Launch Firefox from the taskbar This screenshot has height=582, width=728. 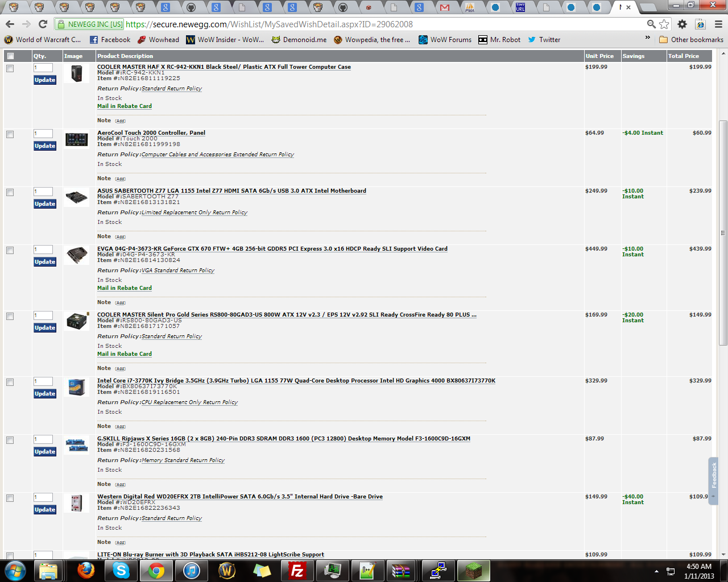(86, 571)
